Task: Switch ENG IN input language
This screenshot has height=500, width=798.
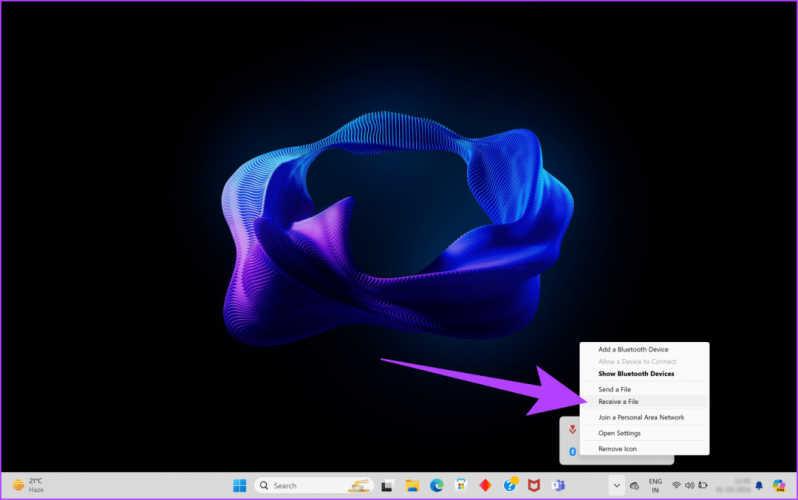Action: [x=655, y=486]
